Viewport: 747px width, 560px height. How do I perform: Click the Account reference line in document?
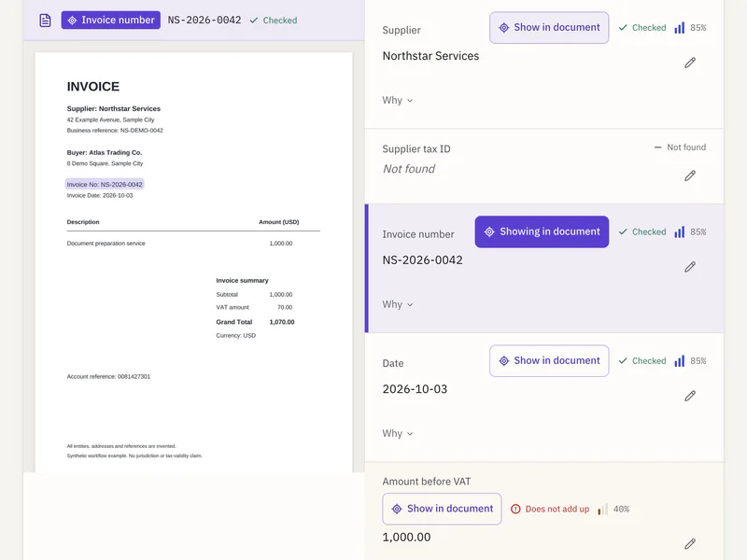[x=108, y=376]
